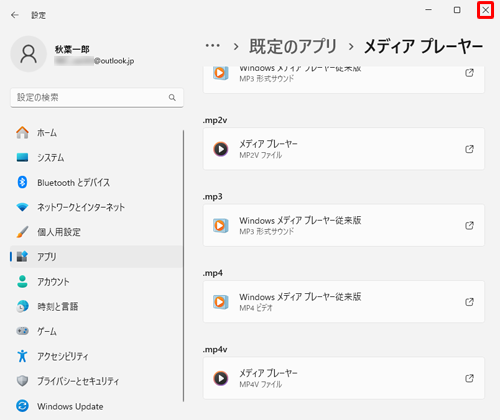Viewport: 500px width, 420px height.
Task: Click the Windows Media Player legacy icon under .mp4
Action: pyautogui.click(x=221, y=302)
